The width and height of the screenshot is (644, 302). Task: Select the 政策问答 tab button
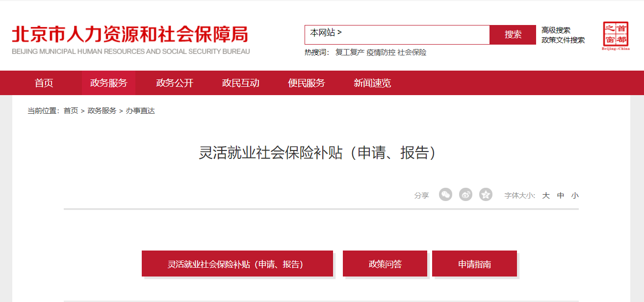coord(385,264)
